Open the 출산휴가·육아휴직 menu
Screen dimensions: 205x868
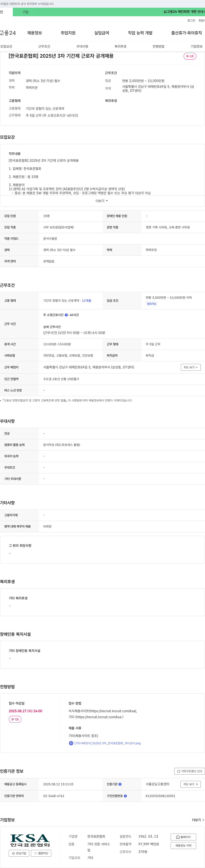point(186,33)
